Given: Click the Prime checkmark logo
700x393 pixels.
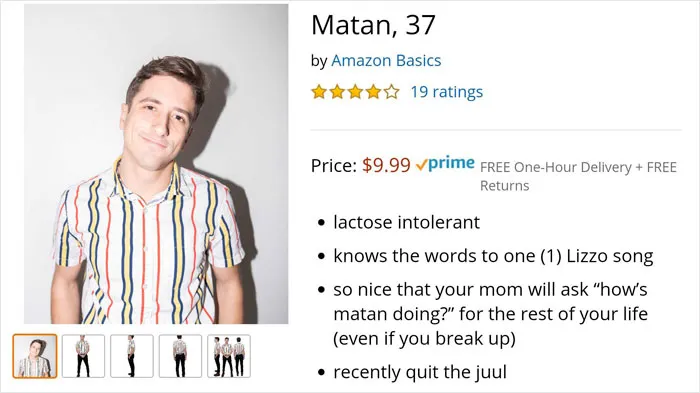Looking at the screenshot, I should tap(445, 163).
